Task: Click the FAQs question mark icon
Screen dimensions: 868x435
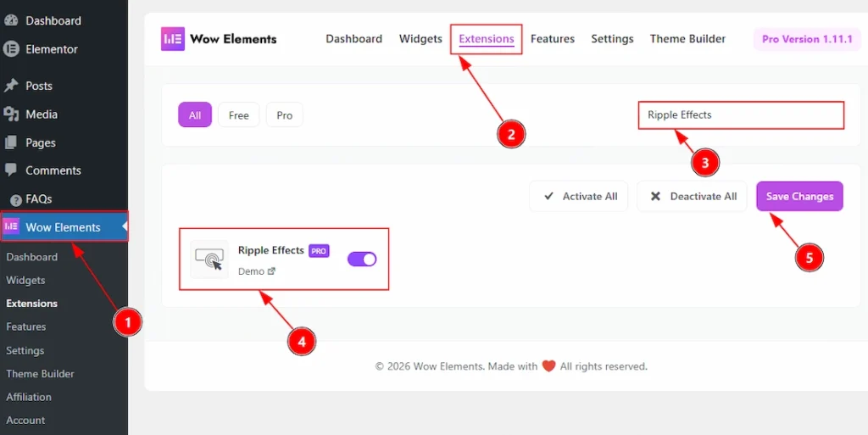Action: [x=16, y=199]
